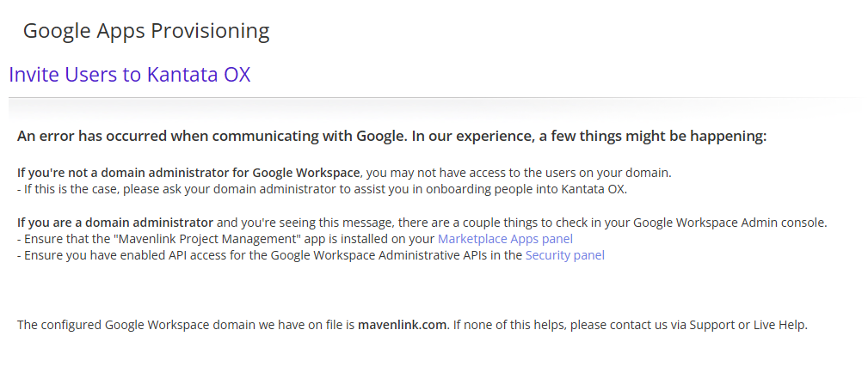Click "a few things might be happening" text
Viewport: 868px width, 391px height.
[653, 136]
